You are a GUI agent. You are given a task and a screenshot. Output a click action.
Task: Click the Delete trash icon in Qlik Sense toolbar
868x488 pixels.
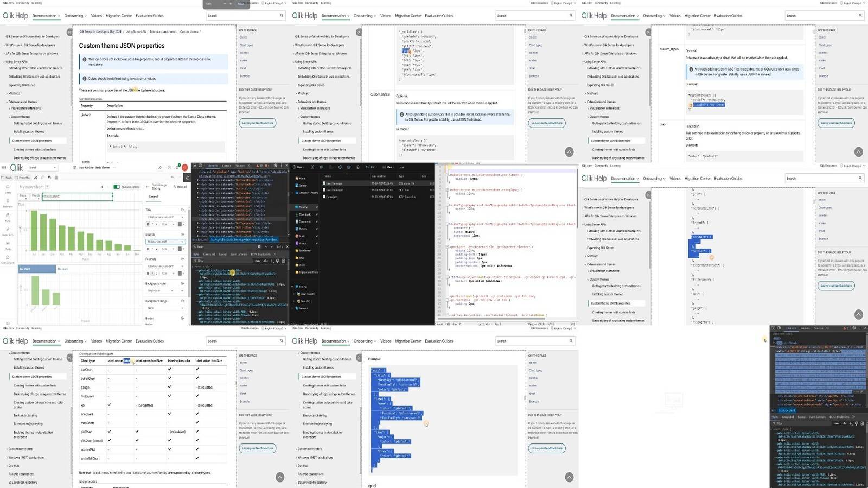coord(56,178)
